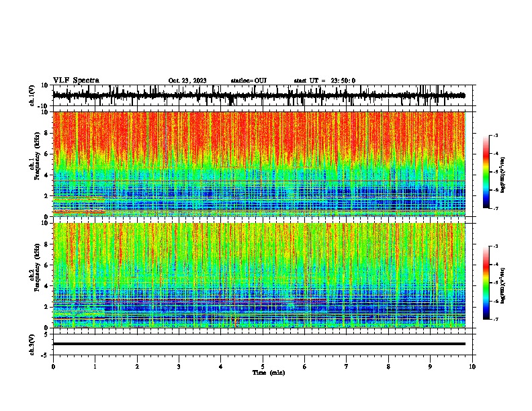Click the time axis tick label "6"

(x=304, y=367)
